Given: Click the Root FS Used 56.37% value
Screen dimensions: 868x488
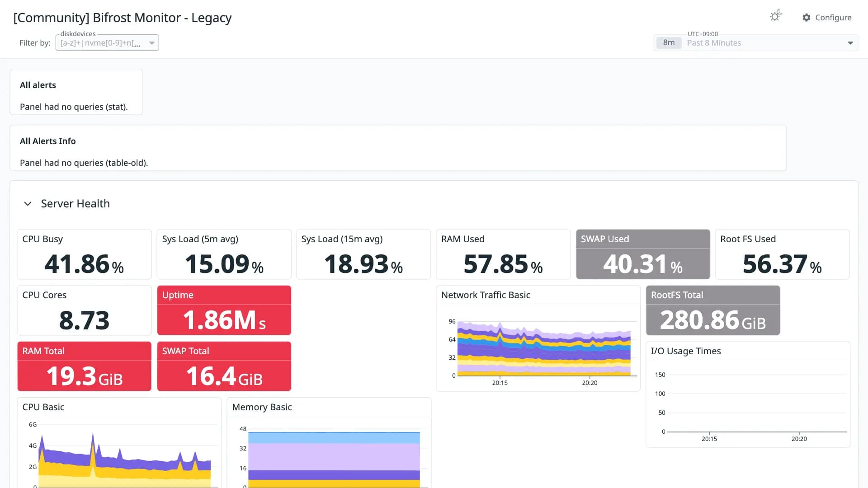Looking at the screenshot, I should coord(782,264).
